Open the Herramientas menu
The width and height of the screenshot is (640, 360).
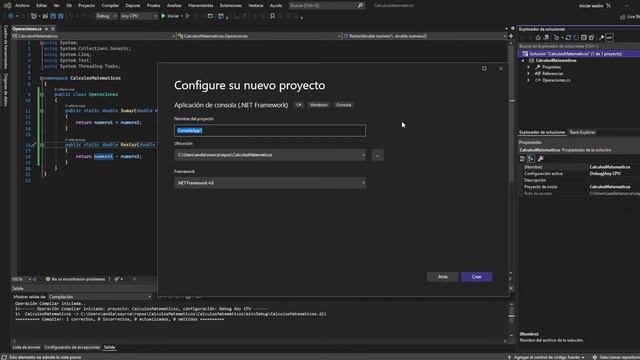200,6
